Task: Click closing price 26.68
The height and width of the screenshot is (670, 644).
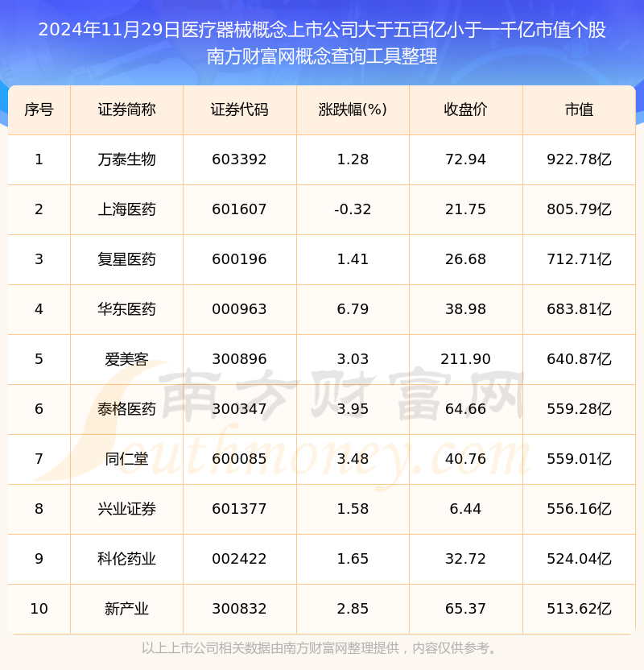Action: tap(465, 259)
